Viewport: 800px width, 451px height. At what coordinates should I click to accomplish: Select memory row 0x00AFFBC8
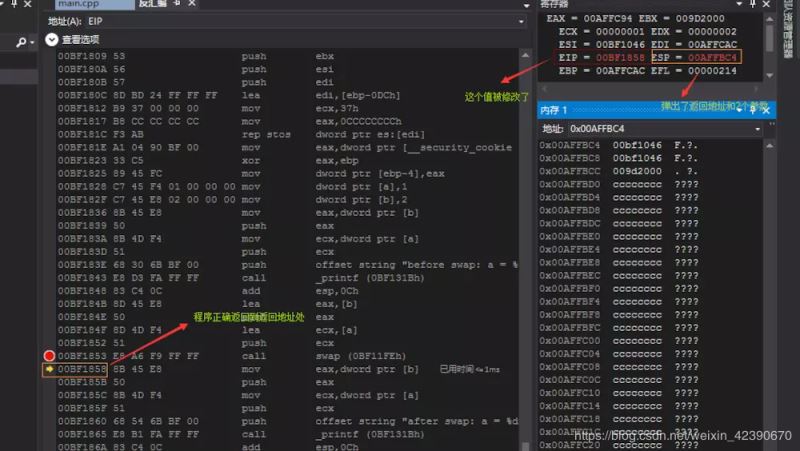(619, 158)
